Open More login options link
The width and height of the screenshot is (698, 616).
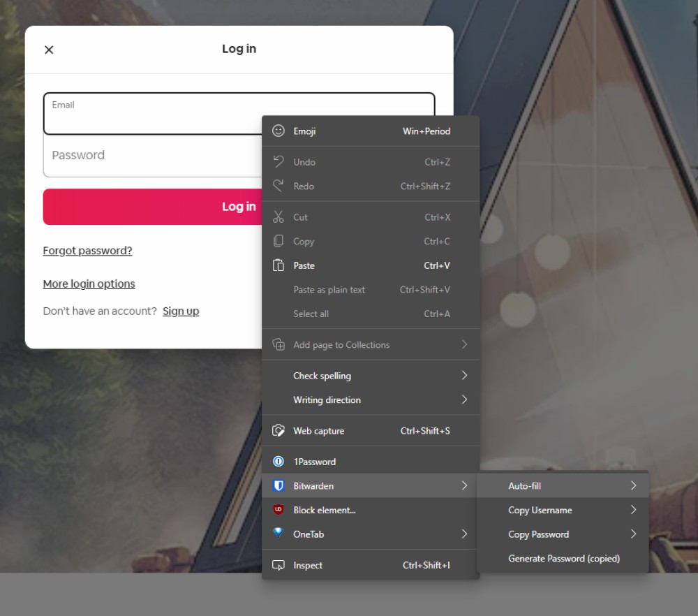(89, 284)
